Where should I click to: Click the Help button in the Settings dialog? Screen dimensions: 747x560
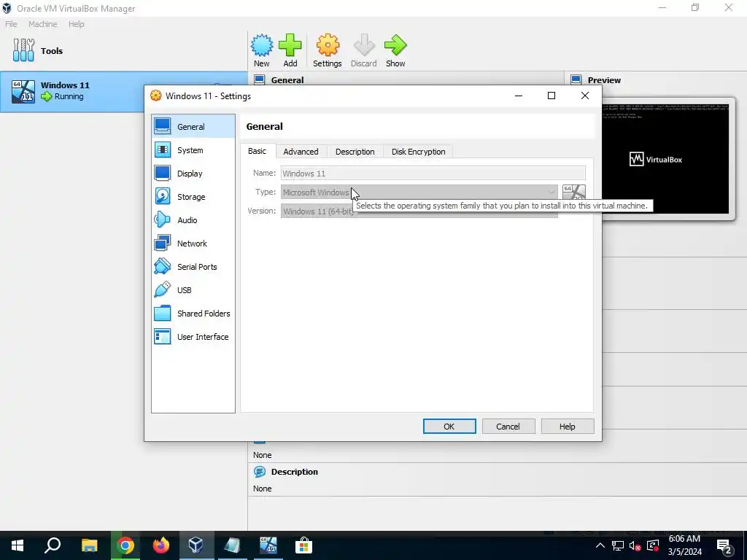tap(568, 426)
